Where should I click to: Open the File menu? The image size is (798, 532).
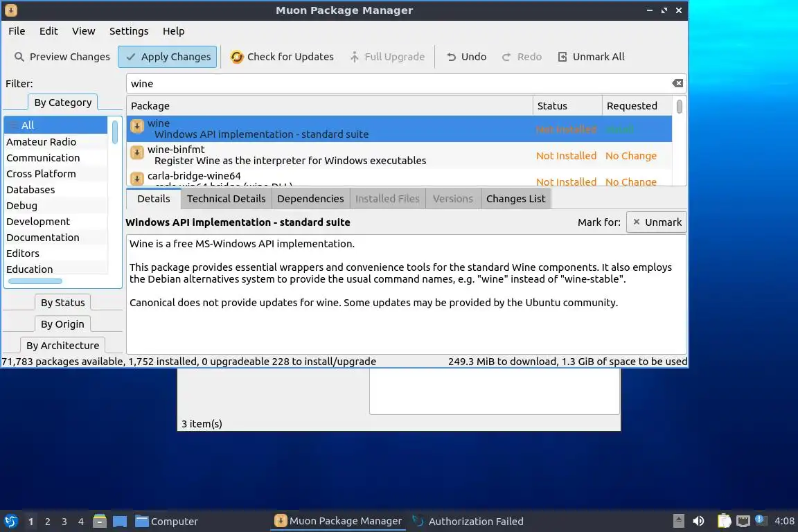click(x=17, y=31)
